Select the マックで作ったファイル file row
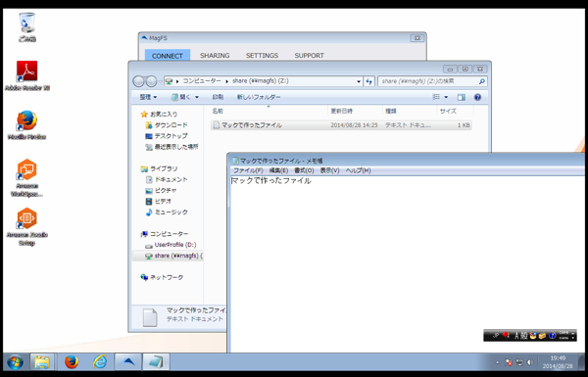Image resolution: width=588 pixels, height=377 pixels. tap(341, 125)
